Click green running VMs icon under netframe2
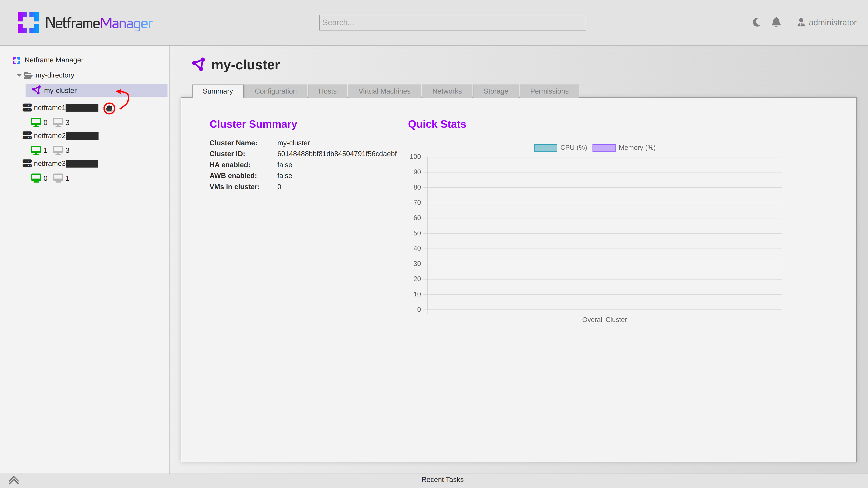This screenshot has width=868, height=488. click(36, 150)
